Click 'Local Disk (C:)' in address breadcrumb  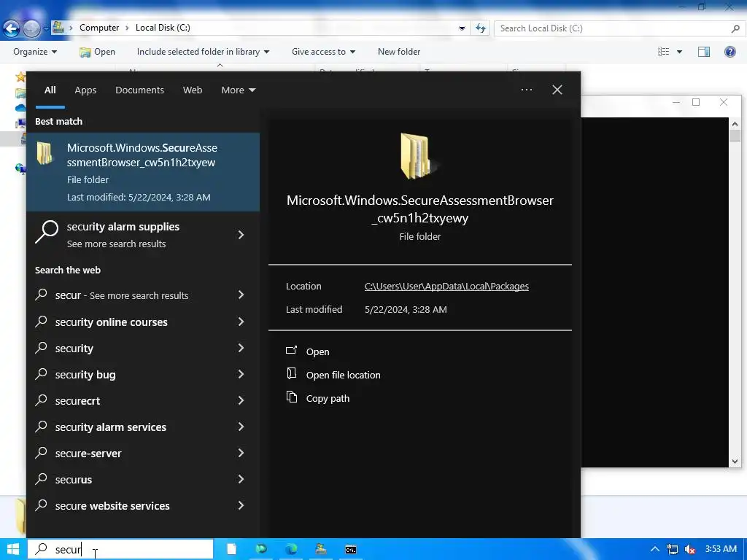point(163,28)
